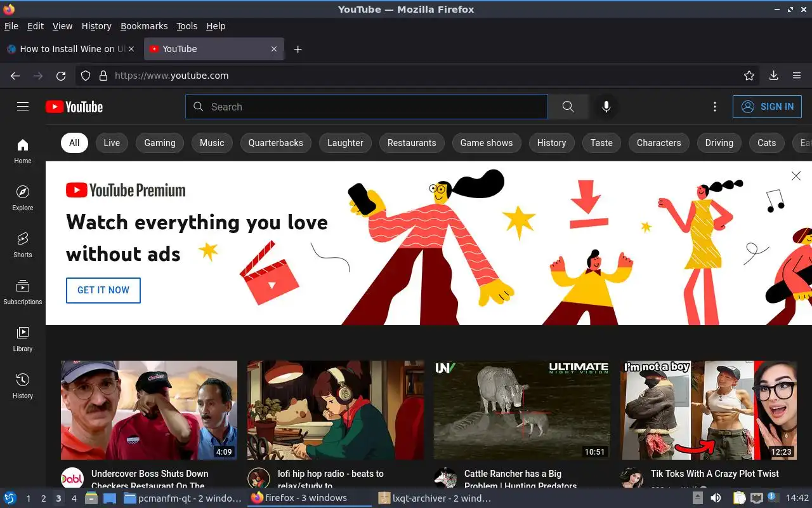Dismiss the YouTube Premium banner

796,176
